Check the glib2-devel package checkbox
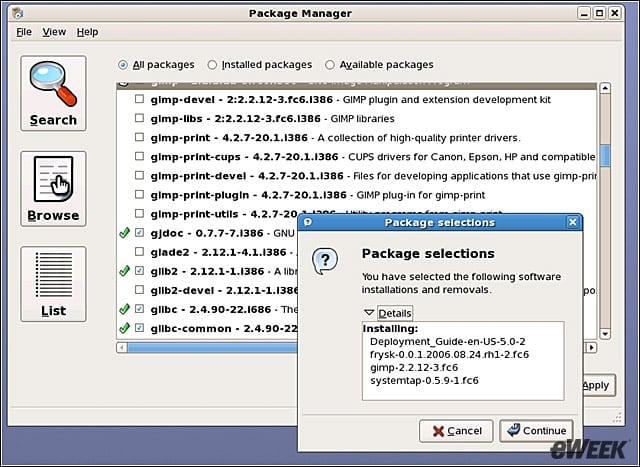This screenshot has width=640, height=467. coord(140,290)
